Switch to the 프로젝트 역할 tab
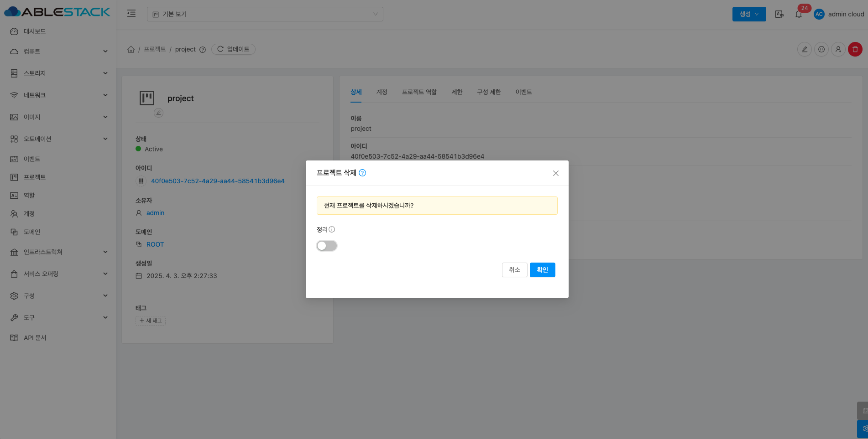 [x=419, y=92]
